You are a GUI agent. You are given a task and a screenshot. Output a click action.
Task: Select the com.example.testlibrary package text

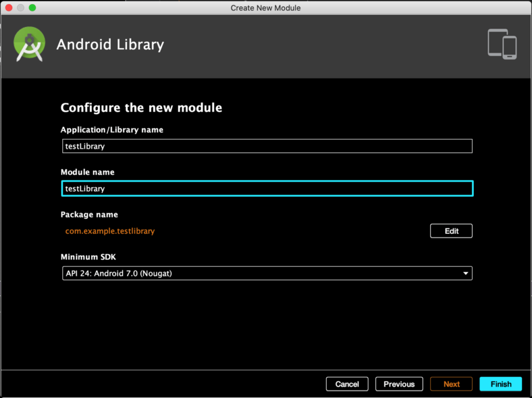coord(110,231)
